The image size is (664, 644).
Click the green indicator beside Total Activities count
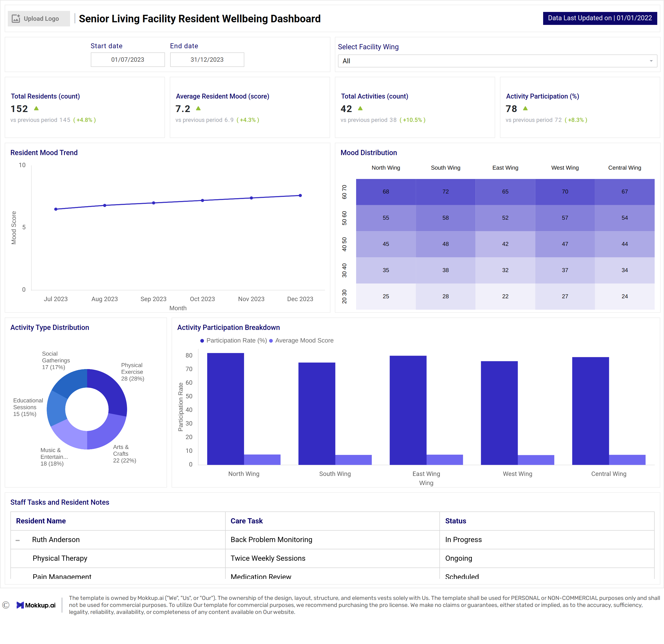coord(361,108)
